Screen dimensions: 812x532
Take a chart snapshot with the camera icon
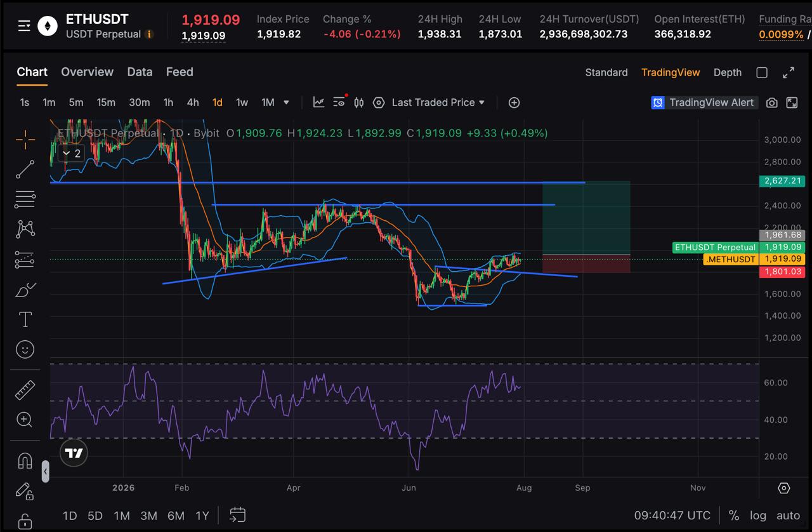(772, 102)
